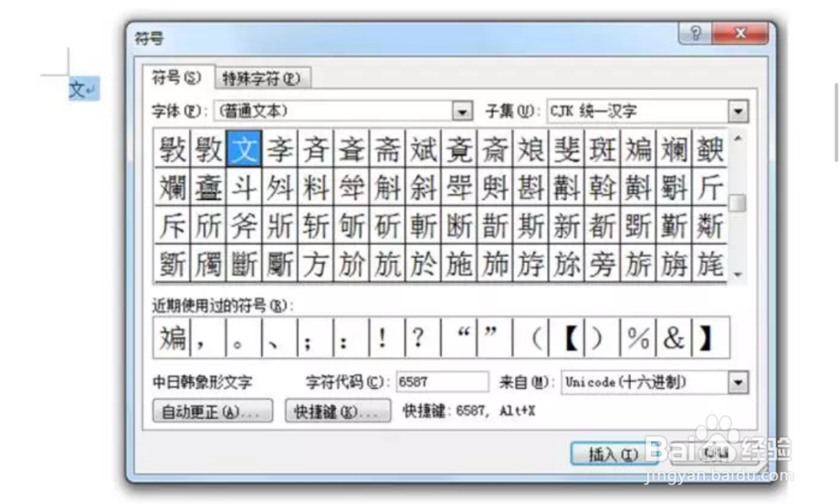Edit the 字符代码 field containing 6587

(x=443, y=381)
